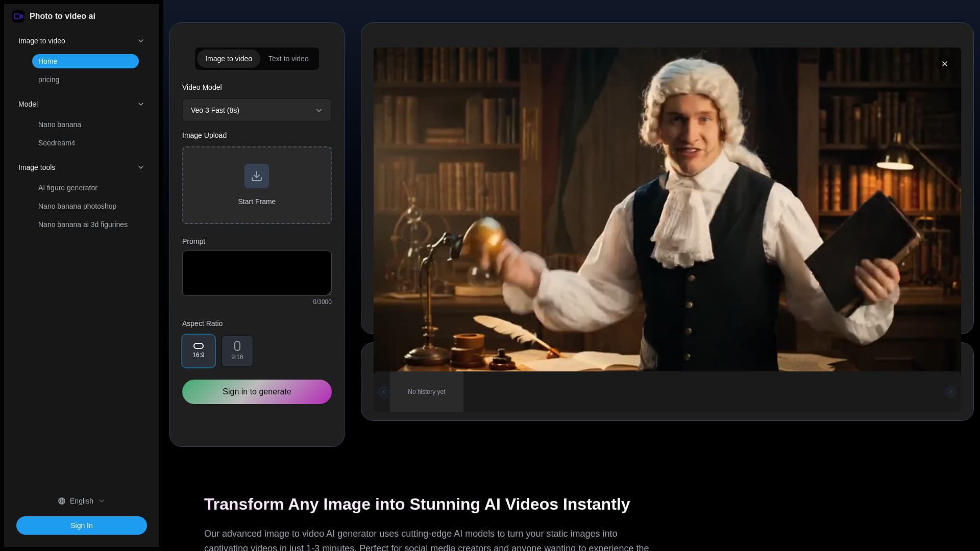Click the Start Frame upload icon
Viewport: 980px width, 551px height.
tap(257, 176)
